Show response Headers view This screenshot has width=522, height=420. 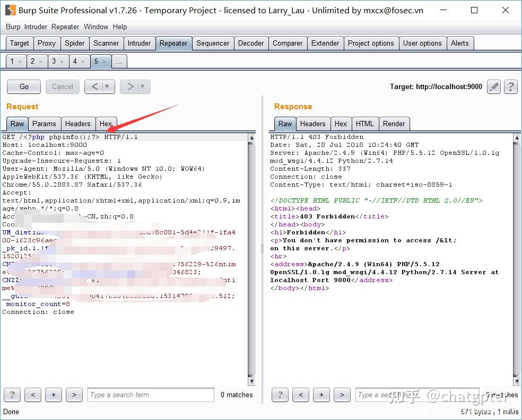click(x=312, y=124)
